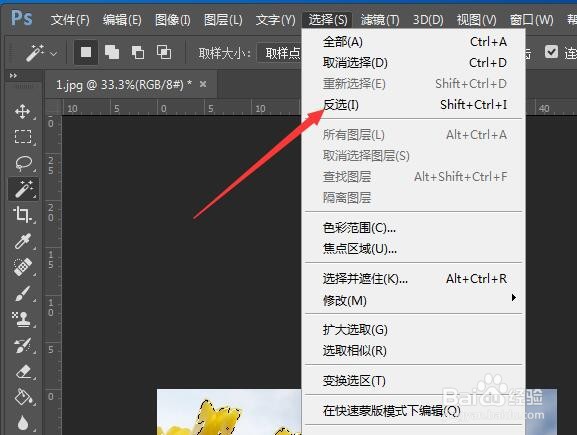Click the Add to Selection icon
Screen dimensions: 577x435
pos(112,53)
